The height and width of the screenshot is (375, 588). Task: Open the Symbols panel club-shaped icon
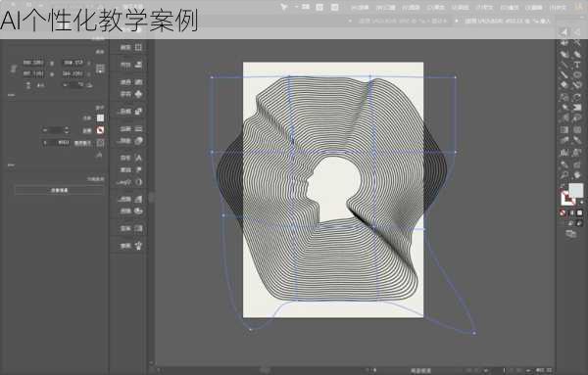[138, 94]
